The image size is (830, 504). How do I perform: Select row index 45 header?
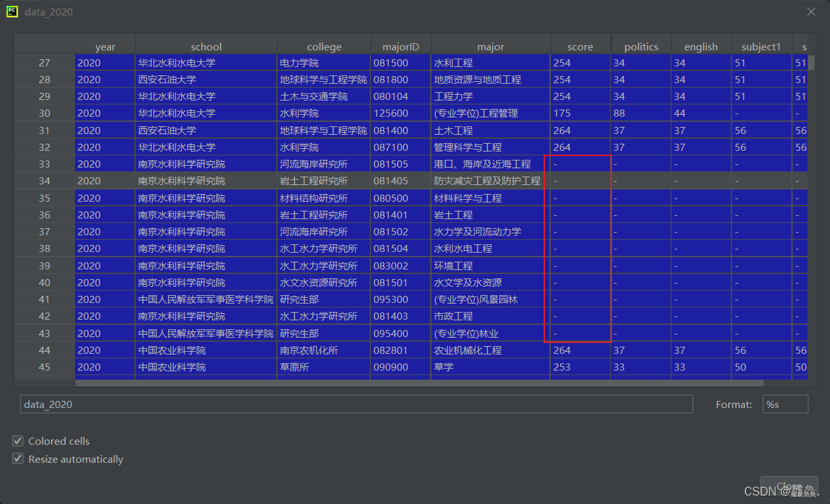44,367
